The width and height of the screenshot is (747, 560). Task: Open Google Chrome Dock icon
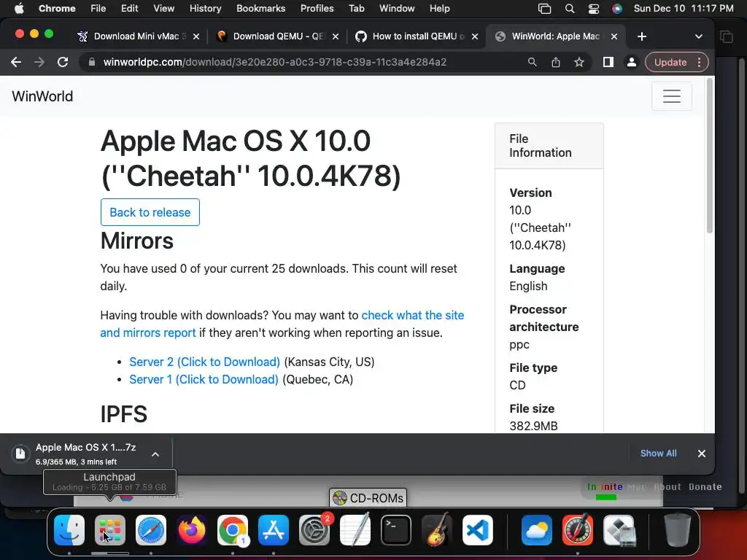[233, 530]
